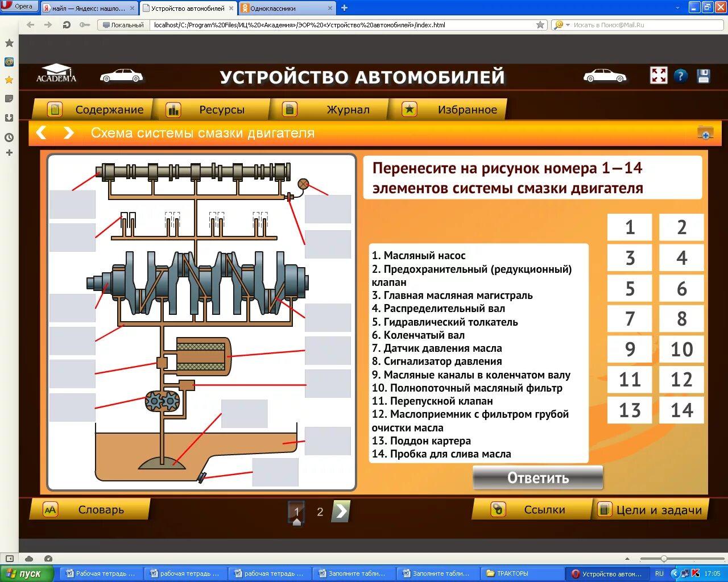Open the Одноклассники browser tab
The height and width of the screenshot is (582, 728).
[x=284, y=8]
